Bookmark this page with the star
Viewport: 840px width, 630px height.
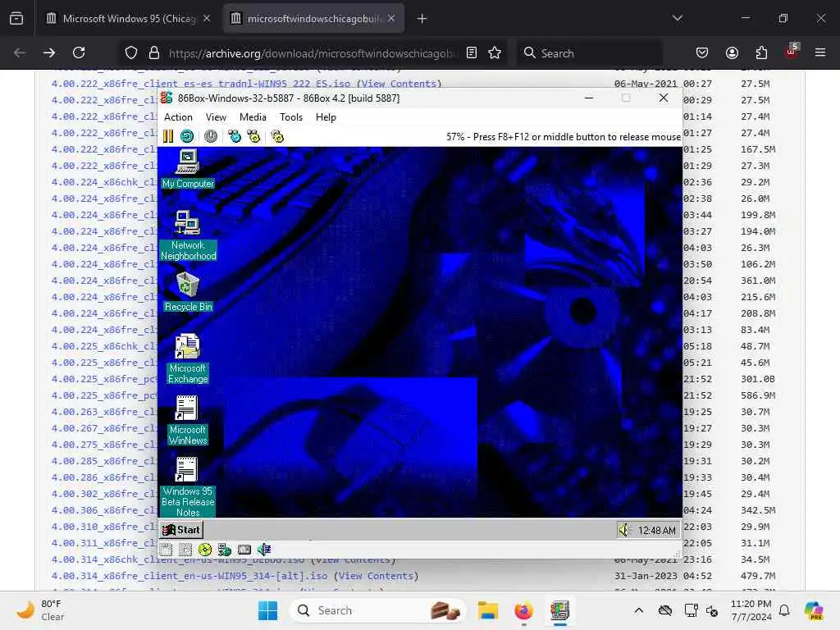[x=495, y=52]
